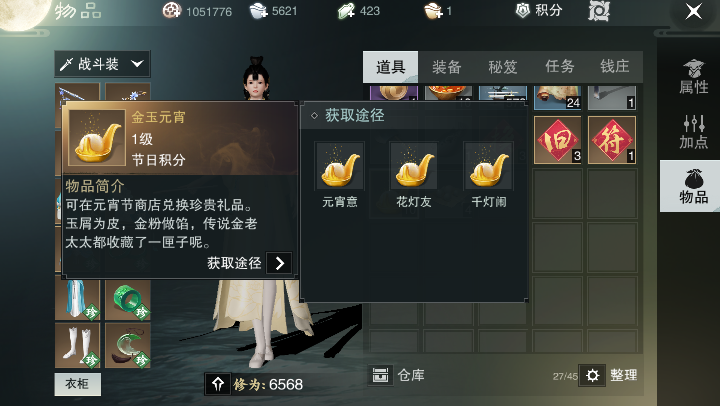Select the 花灯友 acquisition source icon
720x406 pixels.
[x=414, y=166]
